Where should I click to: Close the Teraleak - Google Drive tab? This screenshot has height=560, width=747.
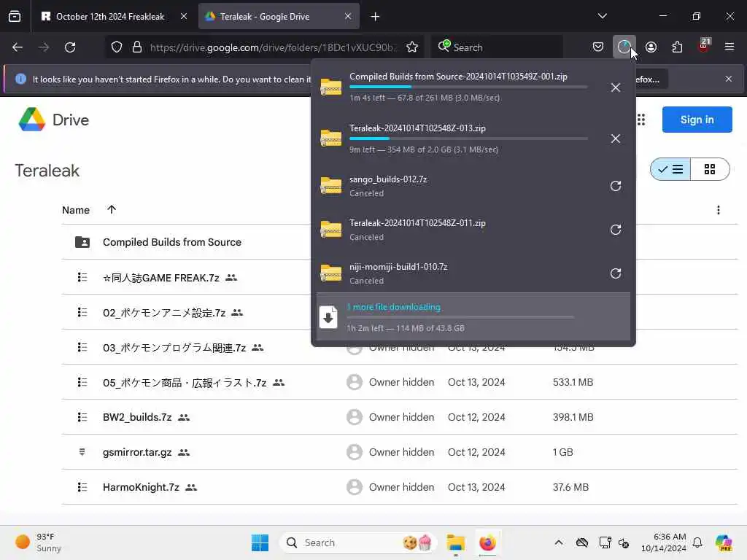[348, 16]
